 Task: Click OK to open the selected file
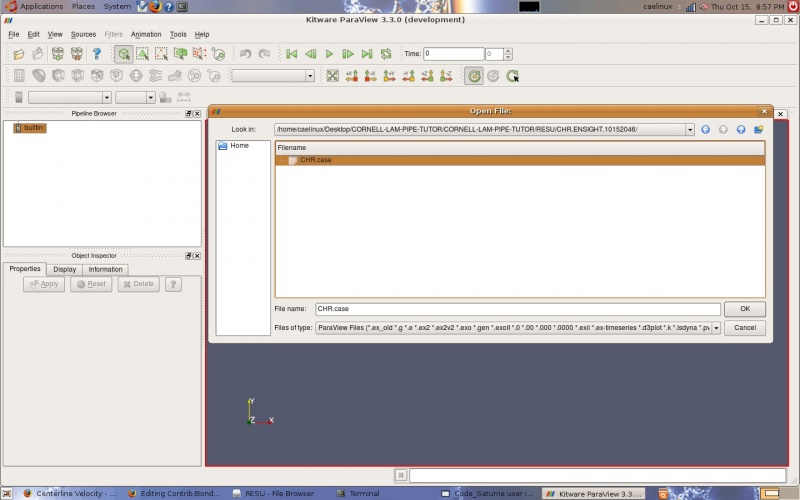click(744, 309)
